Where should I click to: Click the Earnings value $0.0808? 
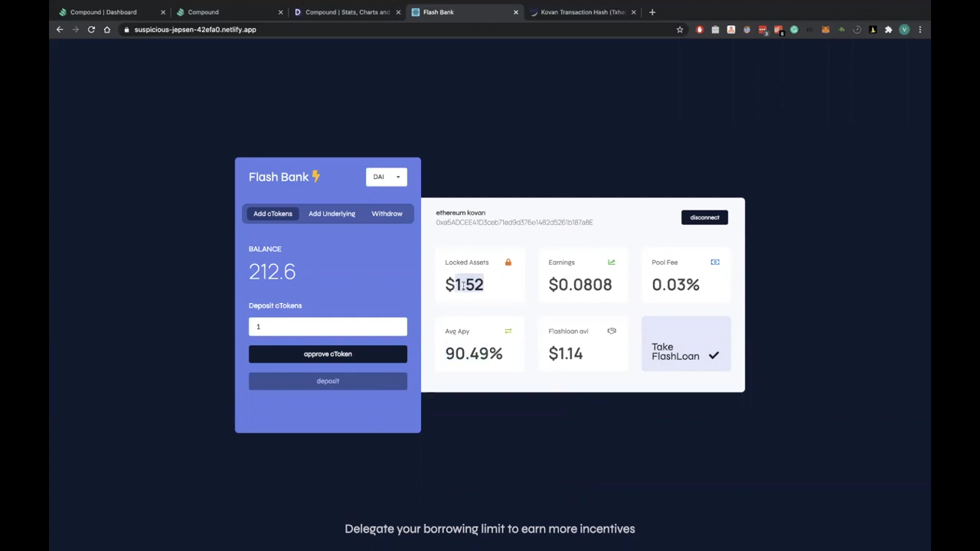click(580, 285)
